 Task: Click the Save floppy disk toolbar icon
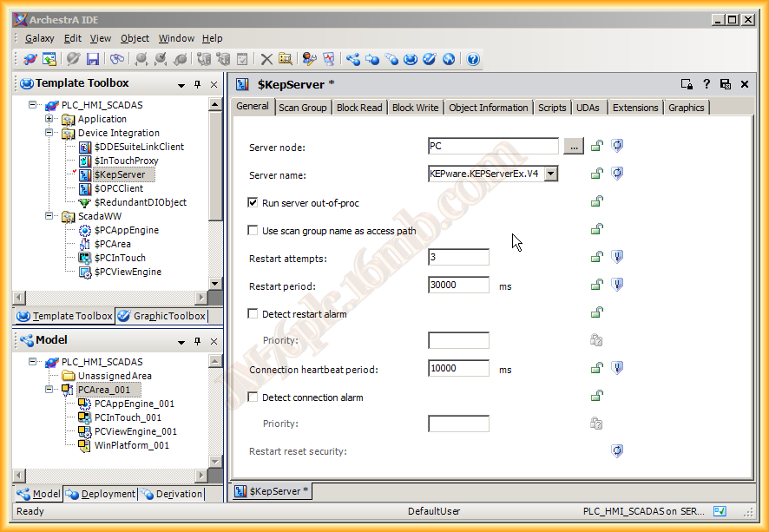pos(93,59)
